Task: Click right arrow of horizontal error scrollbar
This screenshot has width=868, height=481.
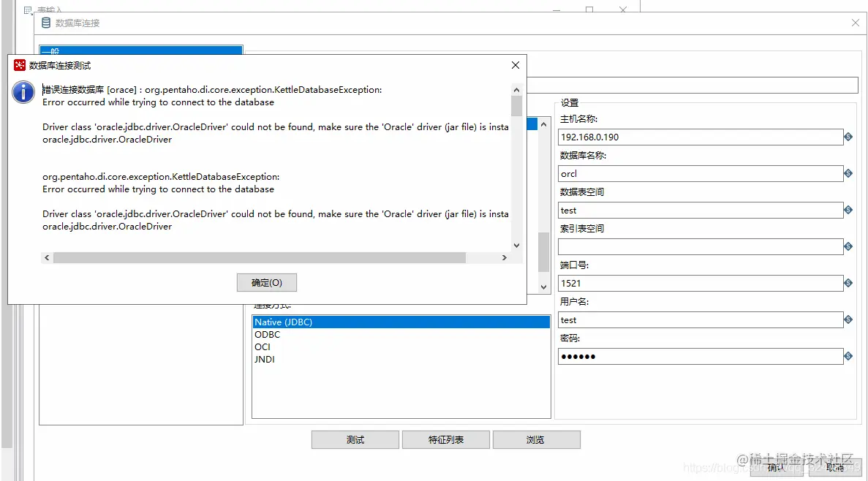Action: 505,257
